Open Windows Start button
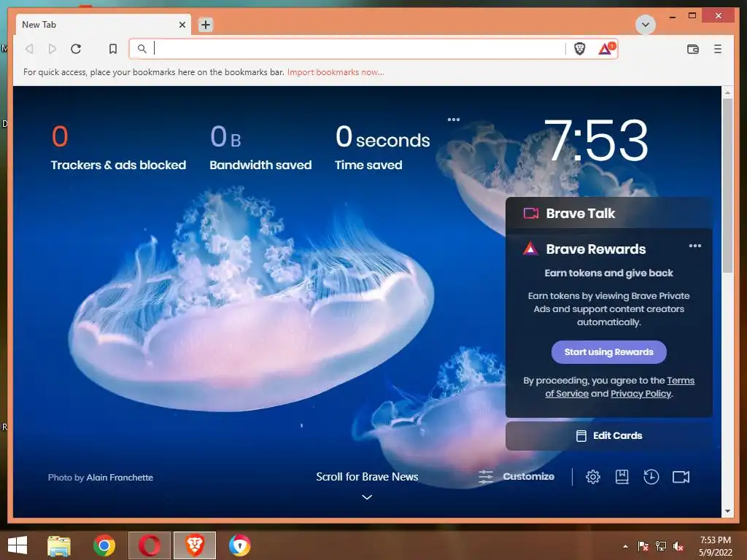The height and width of the screenshot is (560, 747). click(18, 545)
